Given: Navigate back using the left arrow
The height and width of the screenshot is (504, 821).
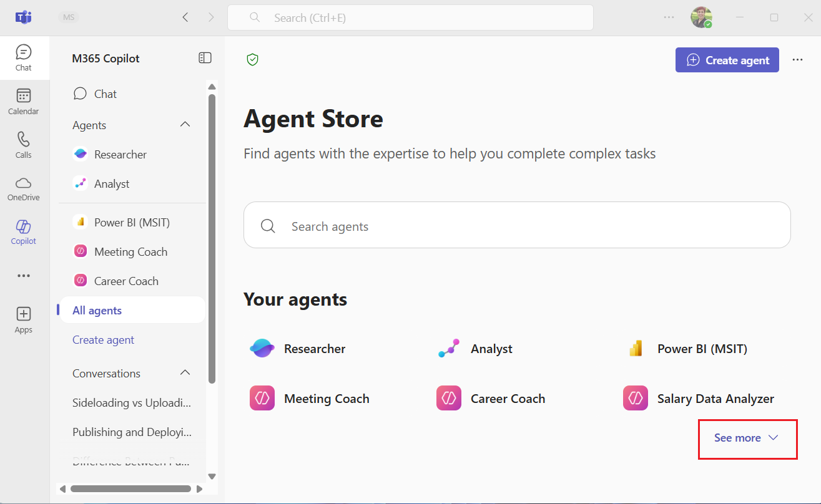Looking at the screenshot, I should [185, 17].
